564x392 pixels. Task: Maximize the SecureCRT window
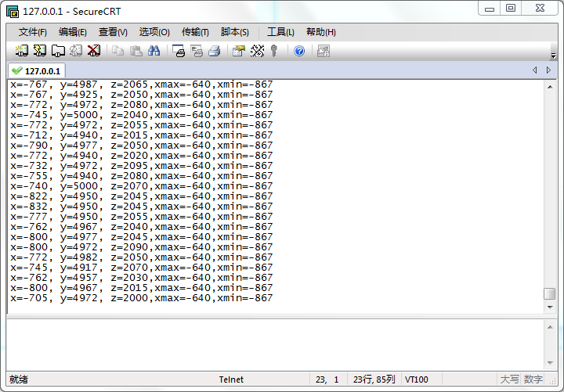(x=511, y=9)
